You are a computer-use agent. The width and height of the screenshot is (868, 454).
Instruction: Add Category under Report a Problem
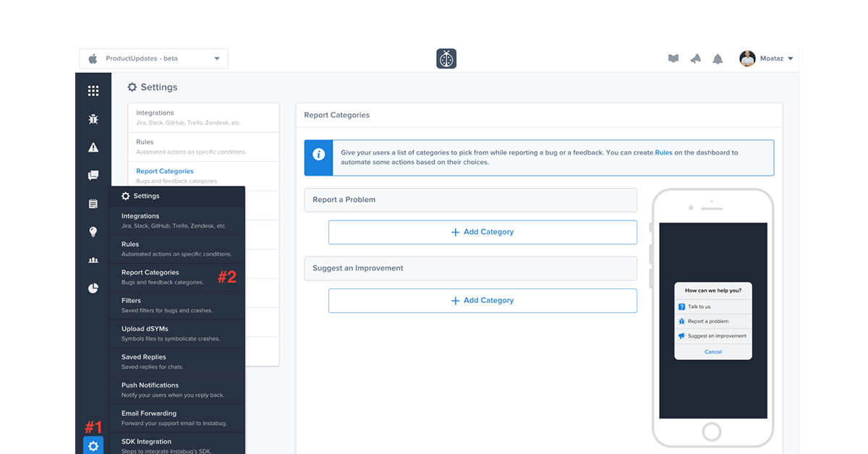(x=482, y=232)
